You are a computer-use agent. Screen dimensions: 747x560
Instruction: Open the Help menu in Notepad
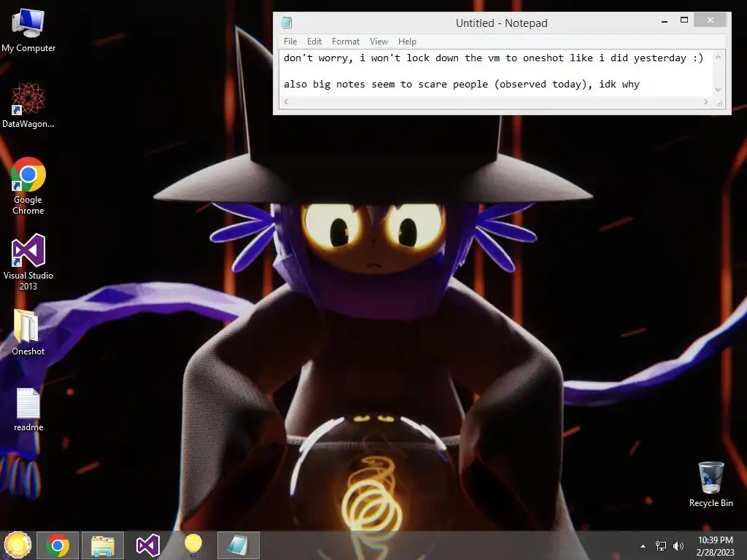pos(407,42)
